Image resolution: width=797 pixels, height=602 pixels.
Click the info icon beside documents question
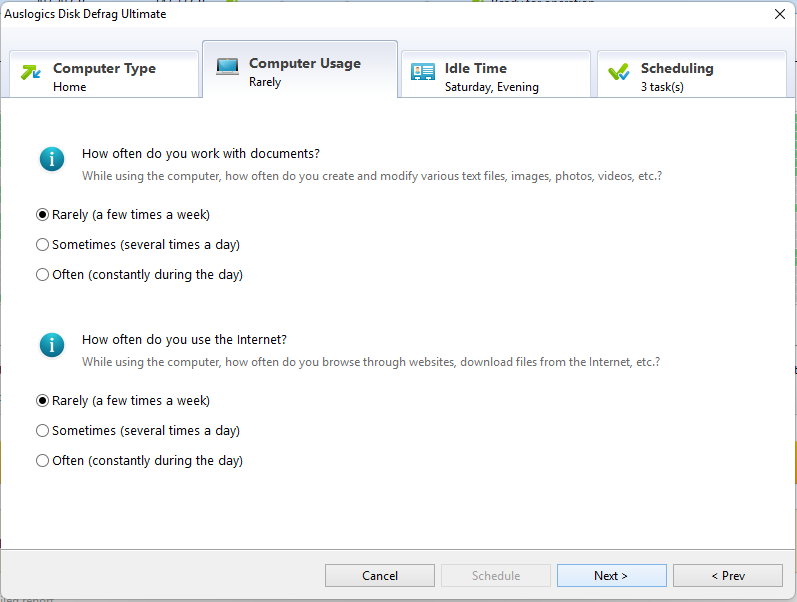[x=51, y=158]
